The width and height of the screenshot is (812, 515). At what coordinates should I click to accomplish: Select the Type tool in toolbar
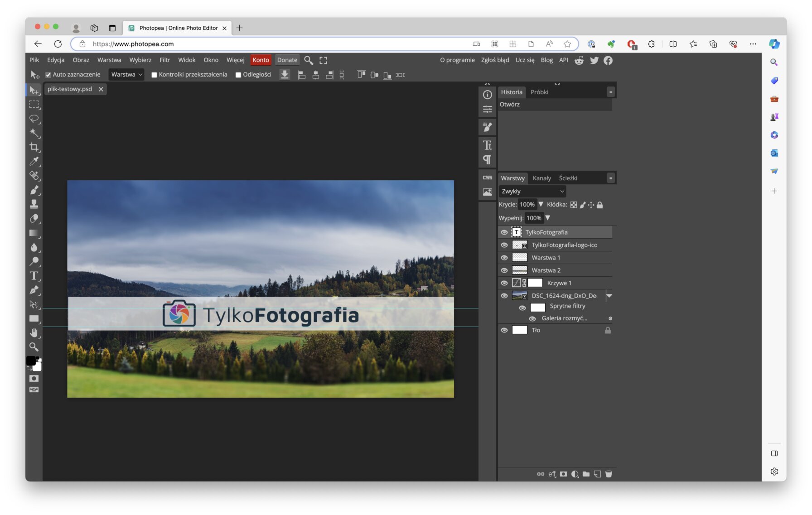click(x=34, y=276)
